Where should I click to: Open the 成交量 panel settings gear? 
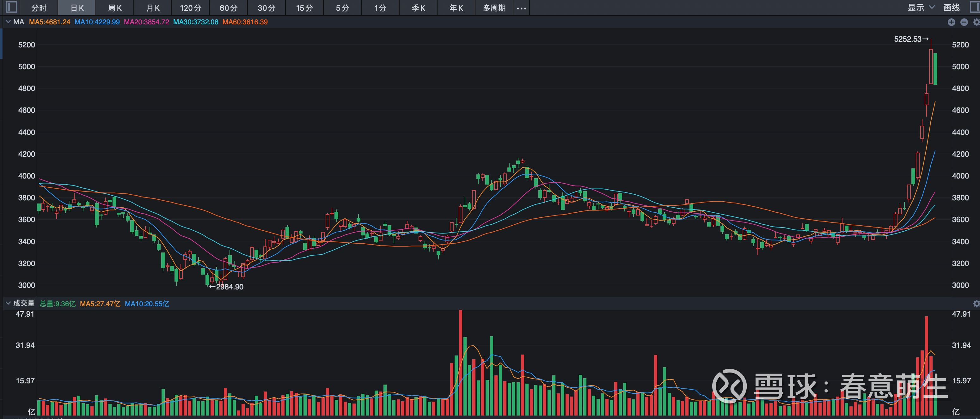[x=976, y=303]
